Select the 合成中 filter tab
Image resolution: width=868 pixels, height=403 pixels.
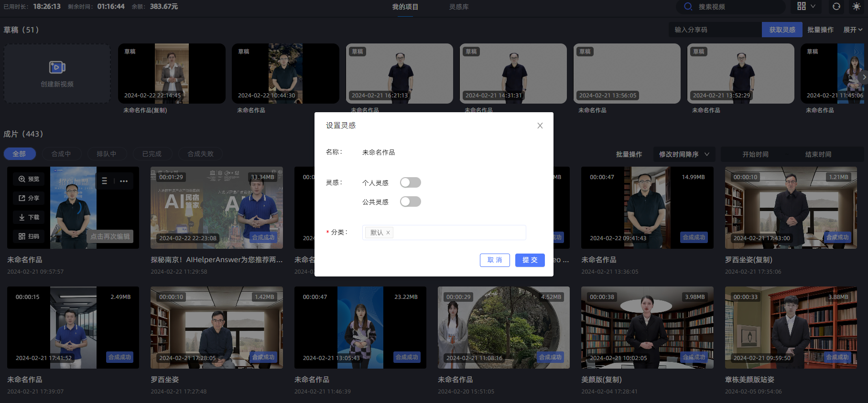point(61,154)
